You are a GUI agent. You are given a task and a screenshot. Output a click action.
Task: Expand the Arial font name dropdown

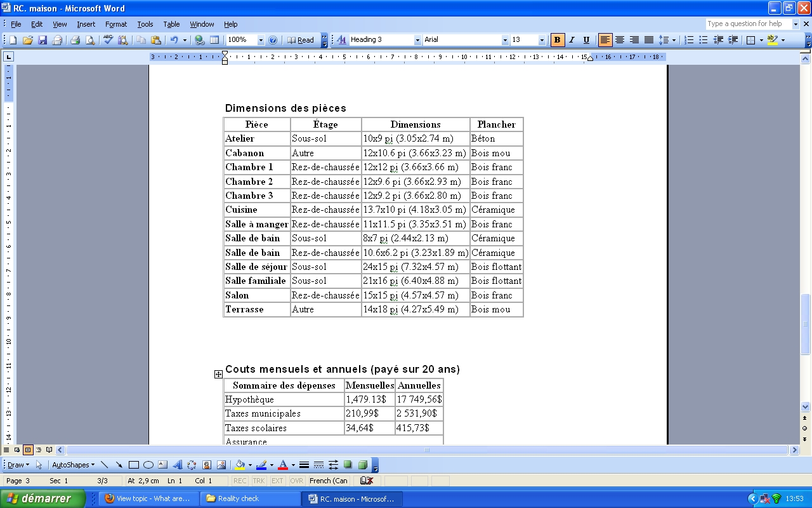click(505, 40)
